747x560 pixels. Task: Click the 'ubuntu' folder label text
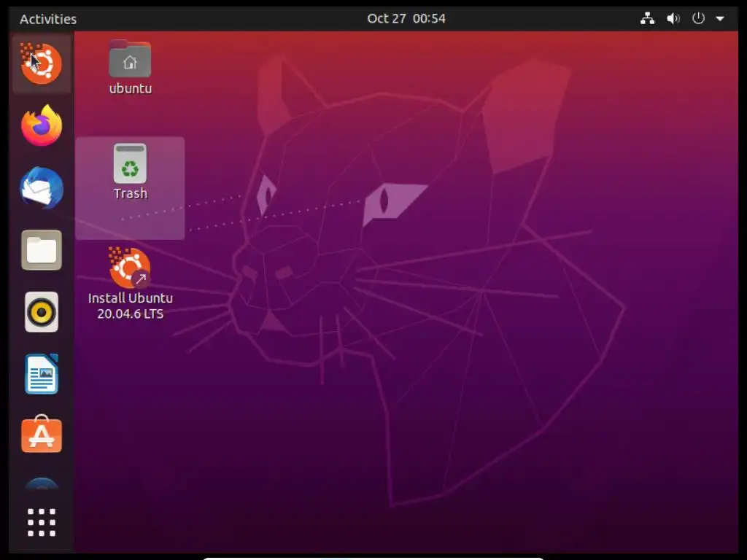(131, 89)
